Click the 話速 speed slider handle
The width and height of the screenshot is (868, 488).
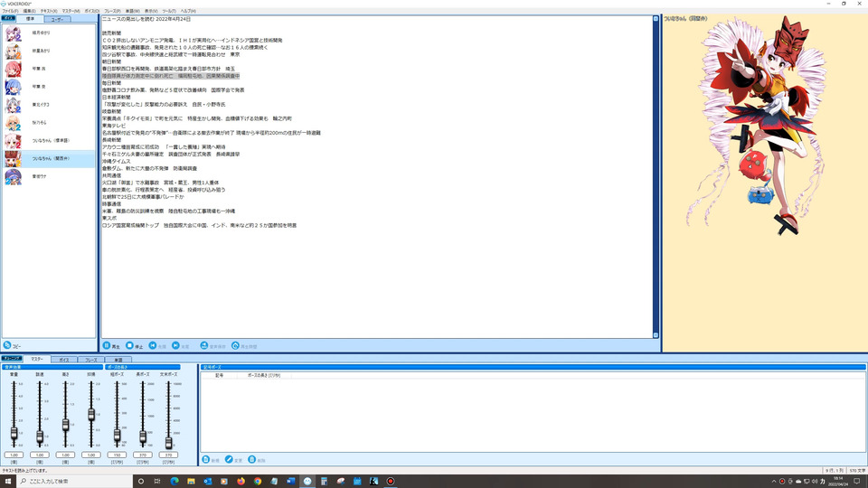(x=40, y=437)
